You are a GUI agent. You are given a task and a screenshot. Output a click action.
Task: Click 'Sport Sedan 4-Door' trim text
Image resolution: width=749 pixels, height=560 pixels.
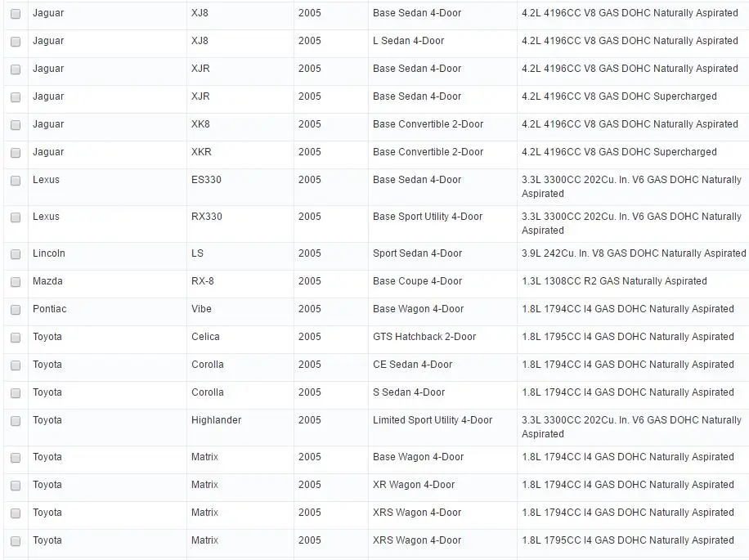418,253
